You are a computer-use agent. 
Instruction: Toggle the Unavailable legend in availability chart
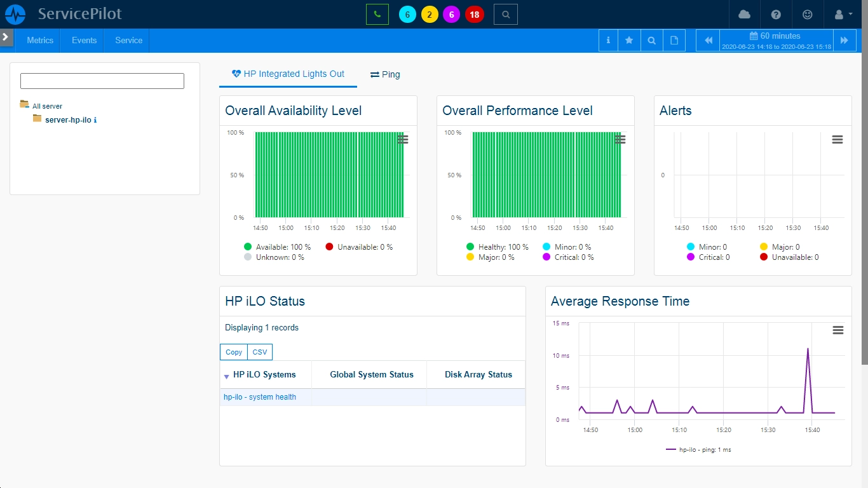pos(359,247)
